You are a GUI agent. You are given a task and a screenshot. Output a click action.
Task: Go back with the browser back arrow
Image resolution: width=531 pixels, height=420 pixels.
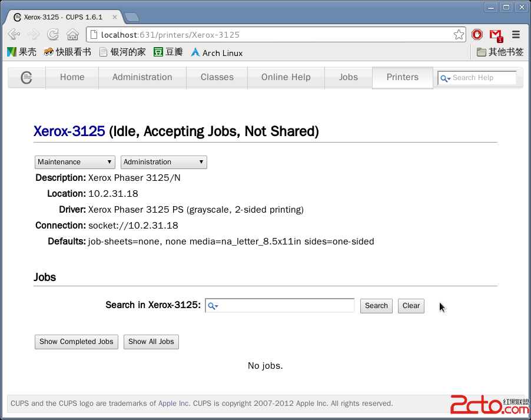click(x=14, y=34)
